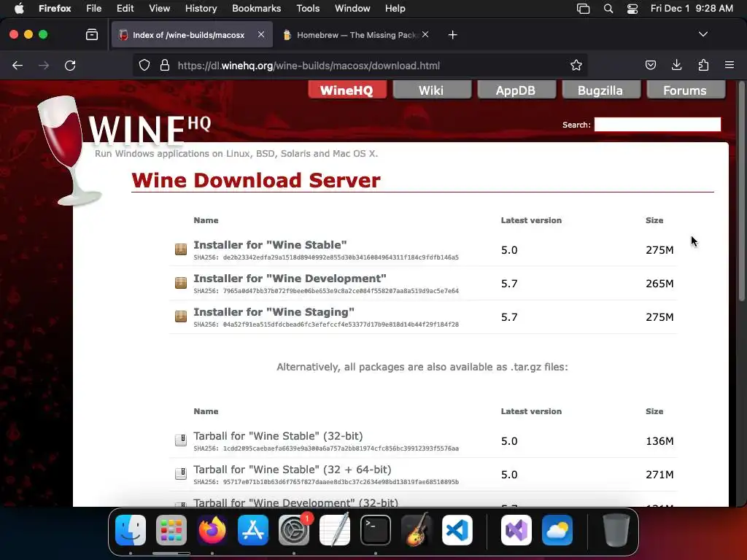The height and width of the screenshot is (560, 747).
Task: Open a new tab with plus button
Action: (x=452, y=35)
